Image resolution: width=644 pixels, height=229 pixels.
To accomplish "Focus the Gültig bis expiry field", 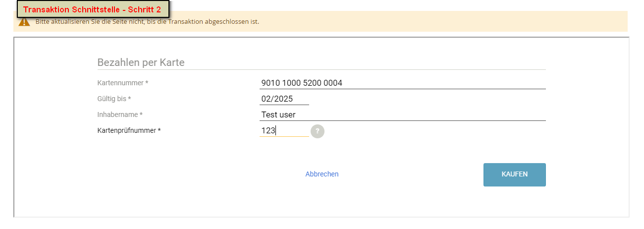I will pos(284,99).
